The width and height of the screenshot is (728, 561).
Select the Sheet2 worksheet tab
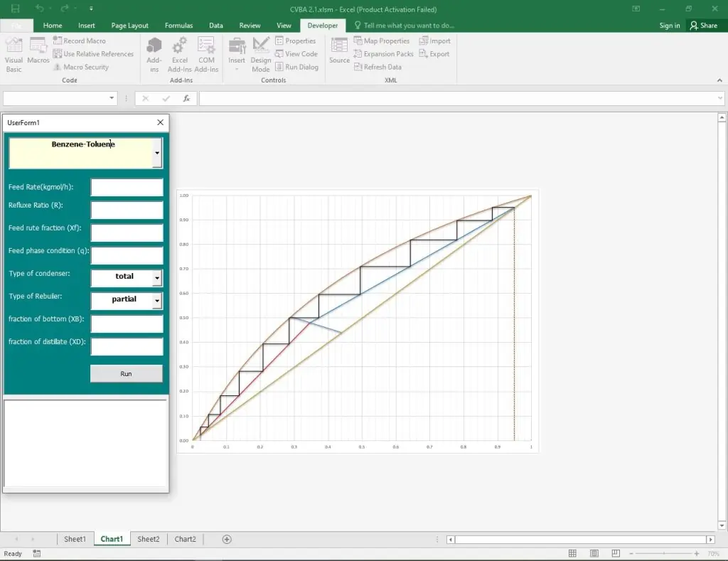[x=149, y=539]
